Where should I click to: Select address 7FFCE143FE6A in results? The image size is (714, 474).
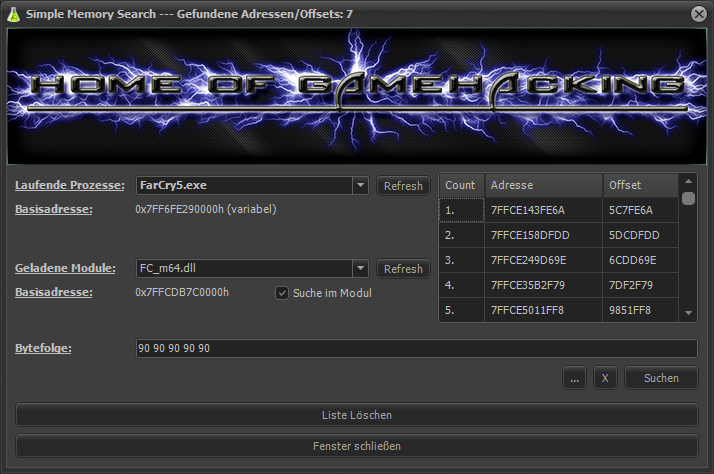[544, 210]
